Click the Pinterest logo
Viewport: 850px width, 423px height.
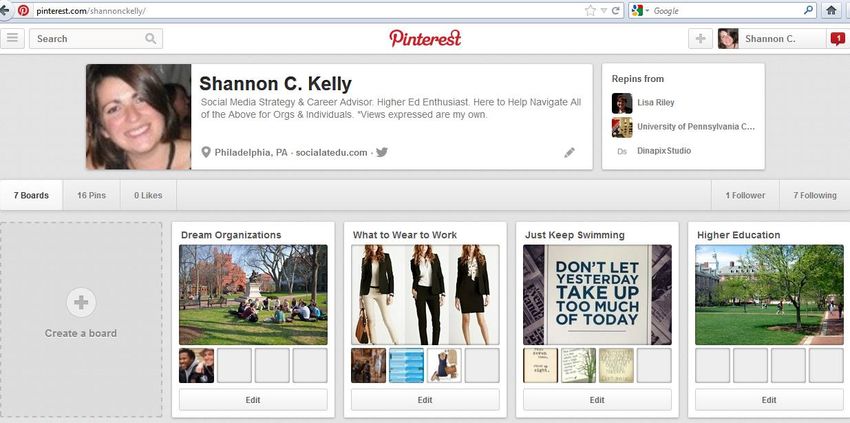(425, 38)
